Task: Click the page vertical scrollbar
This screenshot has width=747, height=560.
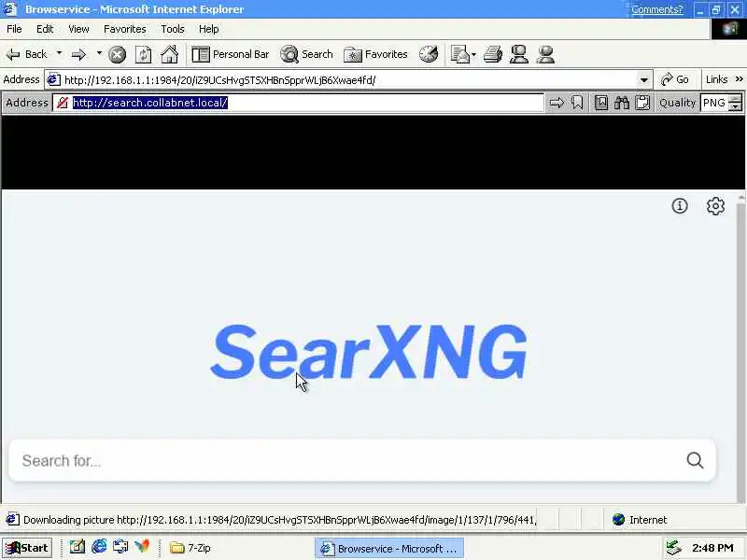Action: coord(740,347)
